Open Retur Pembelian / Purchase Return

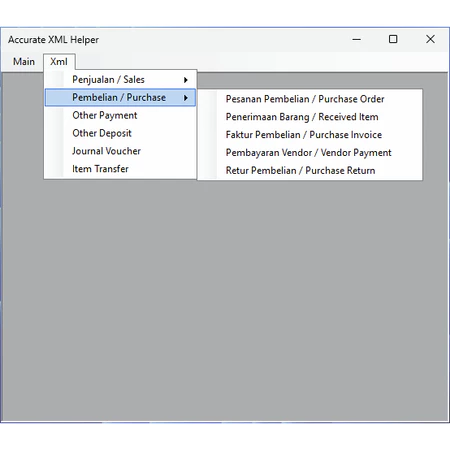tap(310, 171)
